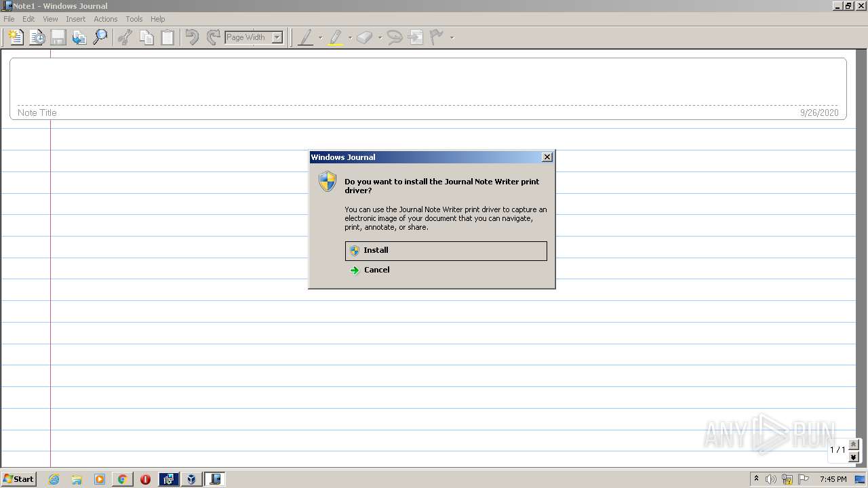The height and width of the screenshot is (488, 868).
Task: Click the Save floppy disk icon
Action: (x=58, y=37)
